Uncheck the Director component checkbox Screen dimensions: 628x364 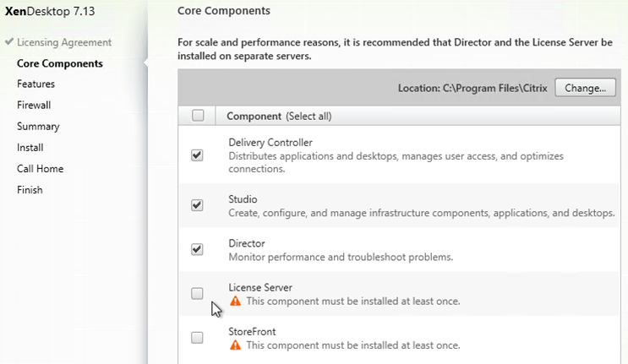197,249
